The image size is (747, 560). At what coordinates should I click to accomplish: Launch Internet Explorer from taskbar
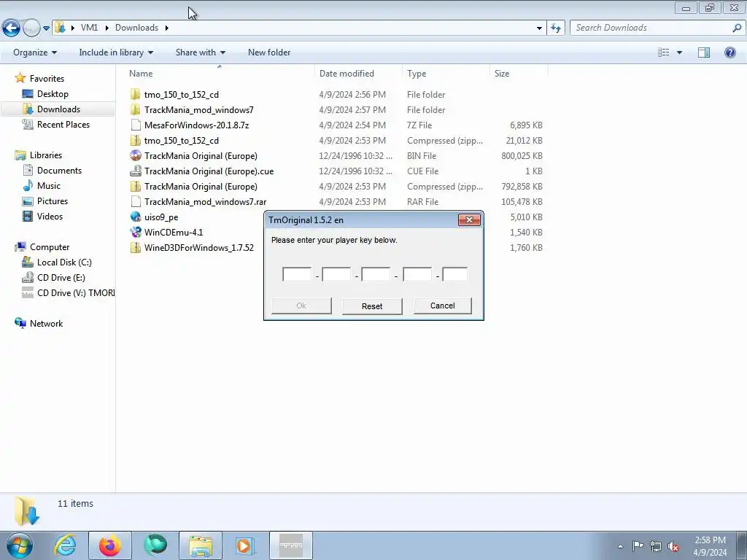tap(65, 545)
